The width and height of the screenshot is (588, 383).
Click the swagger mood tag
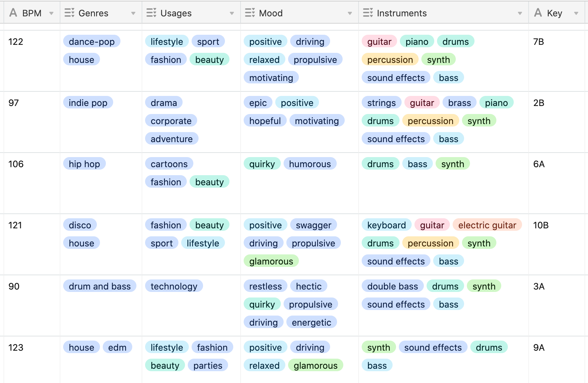[313, 225]
